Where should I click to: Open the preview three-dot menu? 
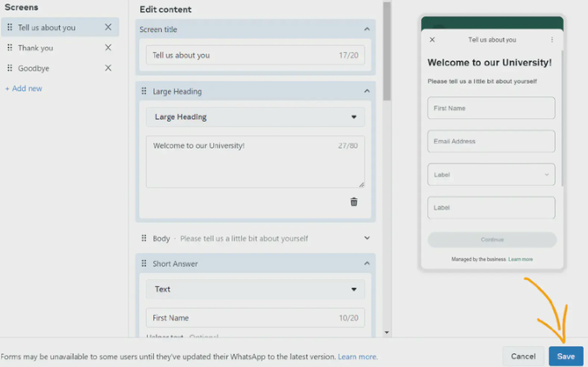(x=551, y=40)
